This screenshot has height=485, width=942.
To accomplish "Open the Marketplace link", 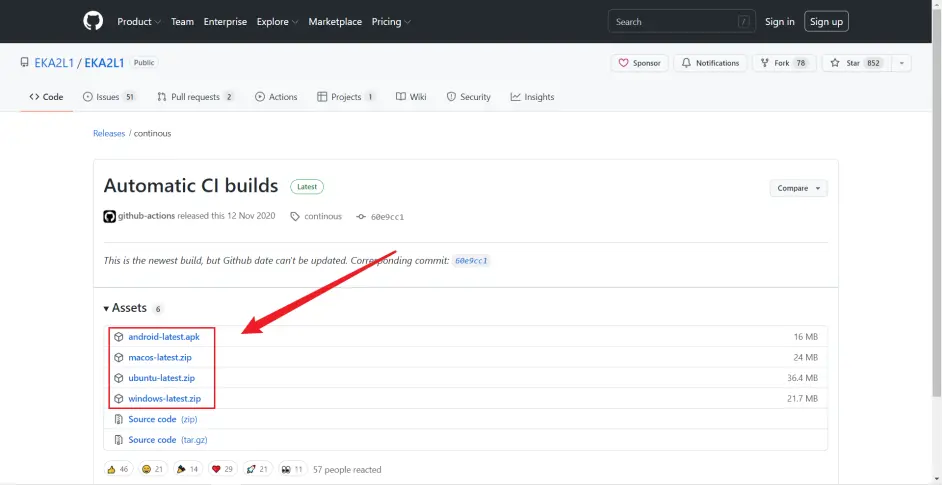I will [335, 22].
